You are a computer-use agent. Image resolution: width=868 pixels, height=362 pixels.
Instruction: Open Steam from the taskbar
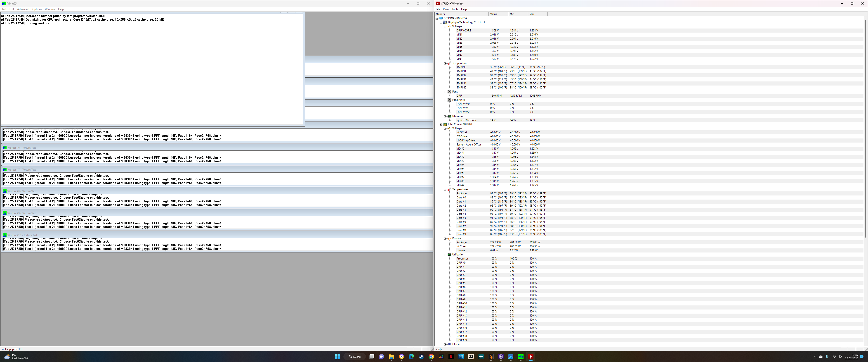coord(421,357)
